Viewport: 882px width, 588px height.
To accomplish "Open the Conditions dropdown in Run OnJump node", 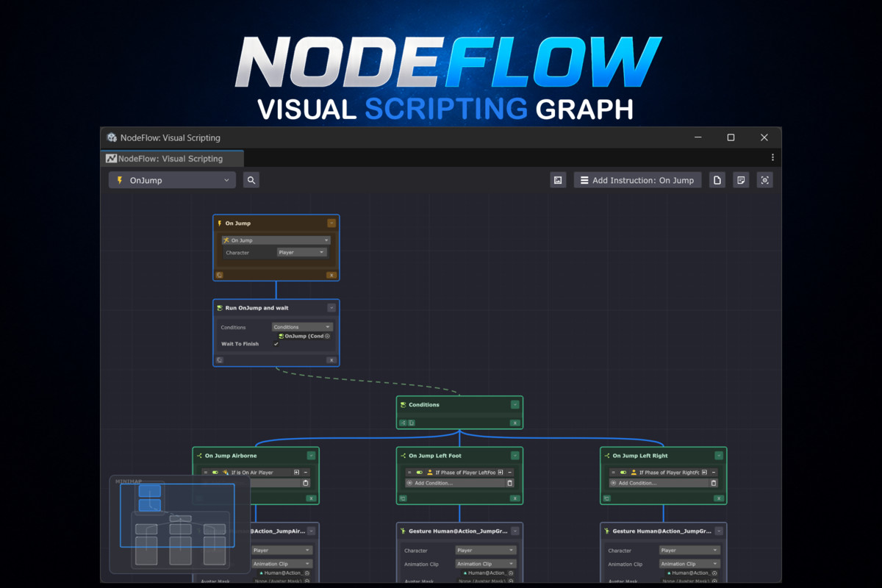I will click(302, 327).
